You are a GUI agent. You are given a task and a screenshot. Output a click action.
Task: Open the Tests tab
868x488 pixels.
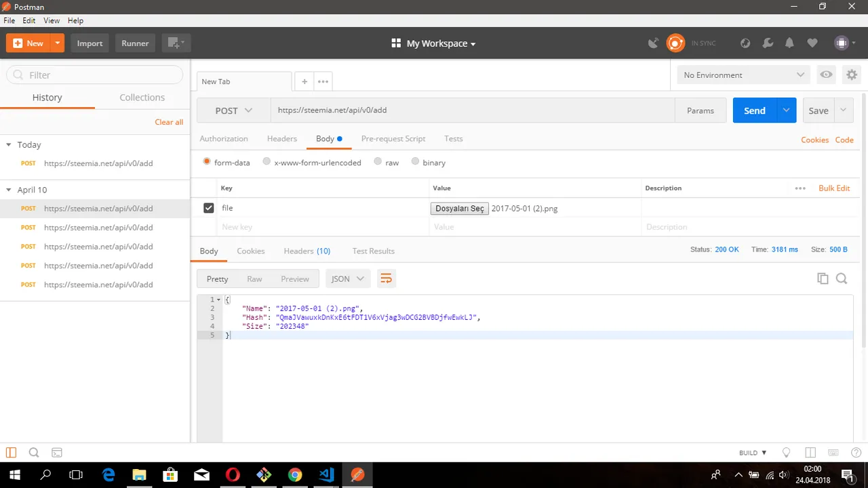[454, 139]
